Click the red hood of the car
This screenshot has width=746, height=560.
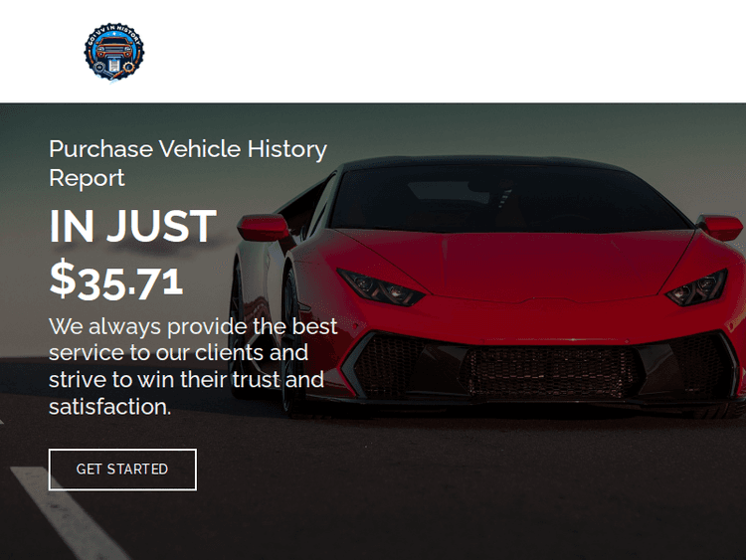coord(518,264)
